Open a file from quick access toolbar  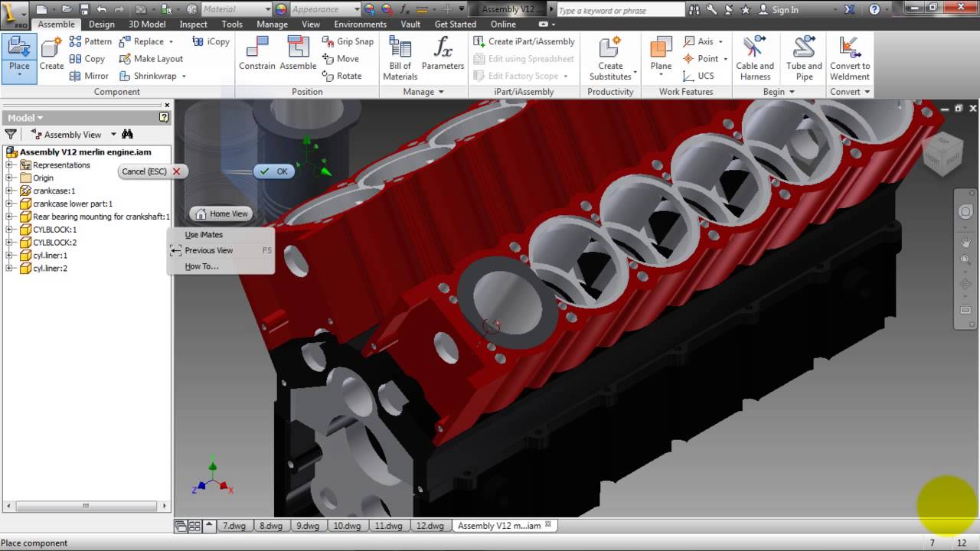click(67, 9)
